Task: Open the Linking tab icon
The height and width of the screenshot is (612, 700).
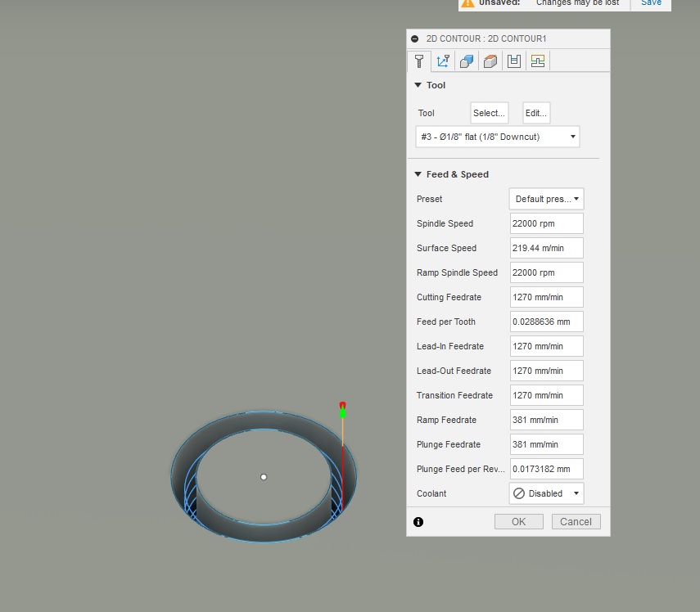Action: (538, 61)
